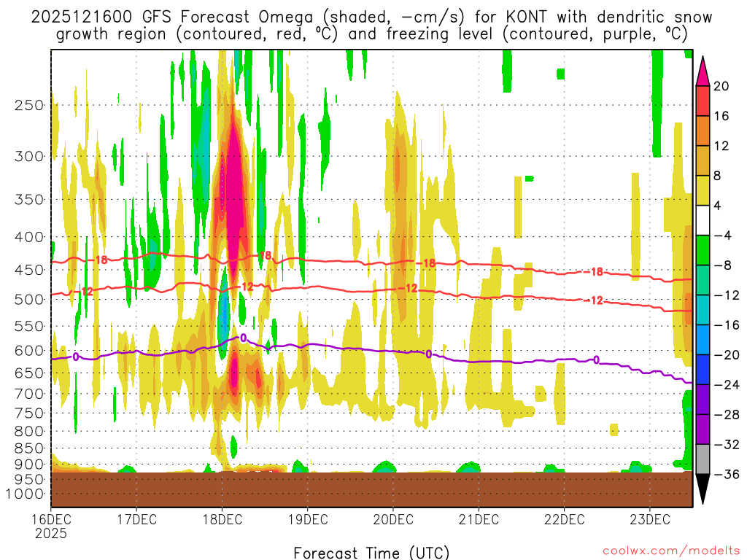Click the black downward colorbar arrow tip
This screenshot has width=747, height=560.
coord(703,489)
